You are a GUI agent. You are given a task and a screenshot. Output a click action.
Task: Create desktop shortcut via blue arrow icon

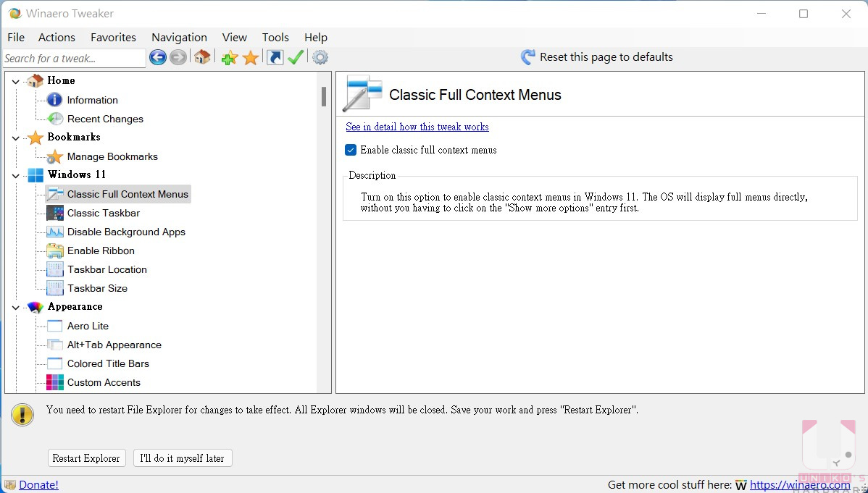tap(275, 57)
